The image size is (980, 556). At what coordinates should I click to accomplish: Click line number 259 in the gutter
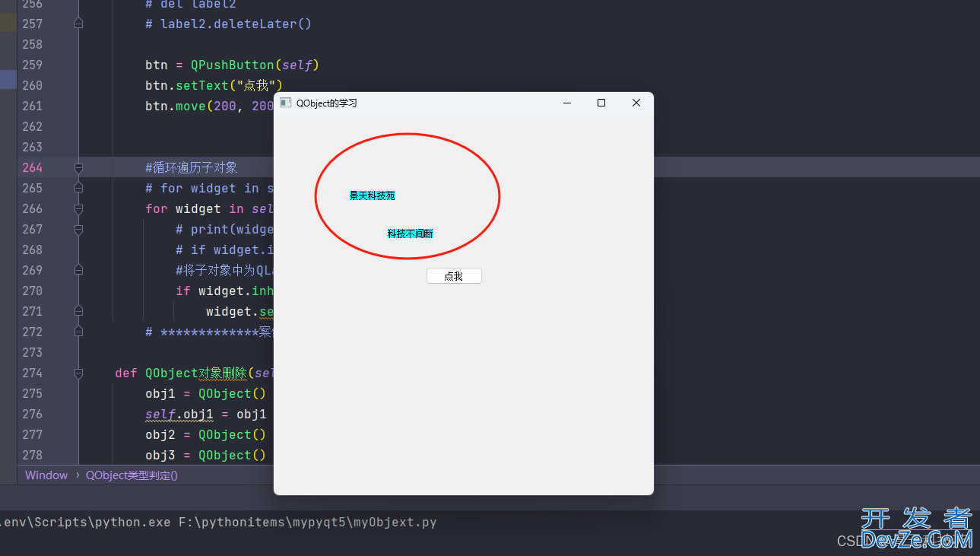pos(33,65)
